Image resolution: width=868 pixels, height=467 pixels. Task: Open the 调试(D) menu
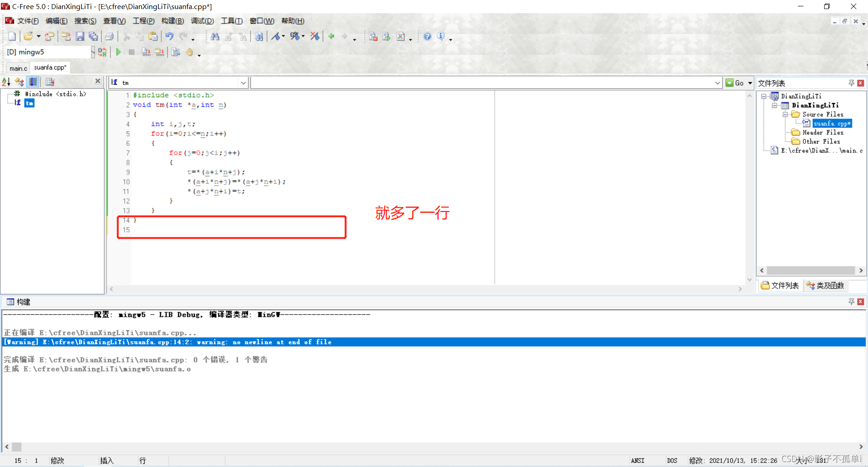pos(202,21)
